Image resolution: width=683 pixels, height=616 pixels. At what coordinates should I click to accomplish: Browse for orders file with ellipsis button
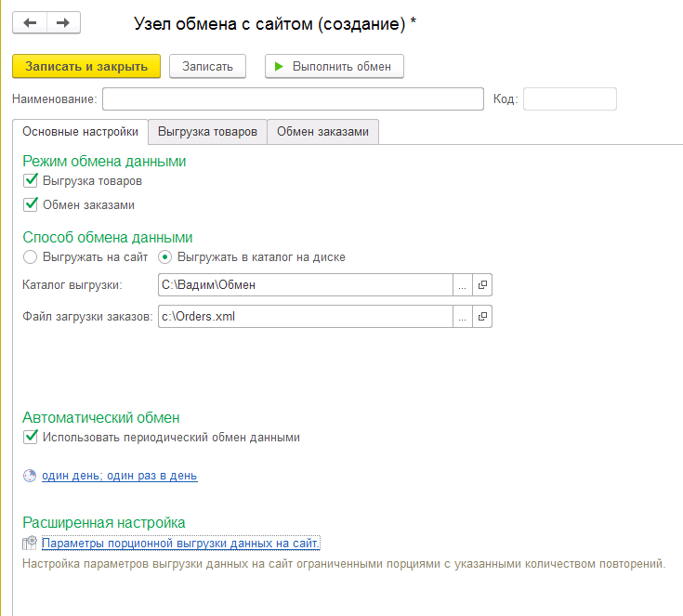click(462, 317)
